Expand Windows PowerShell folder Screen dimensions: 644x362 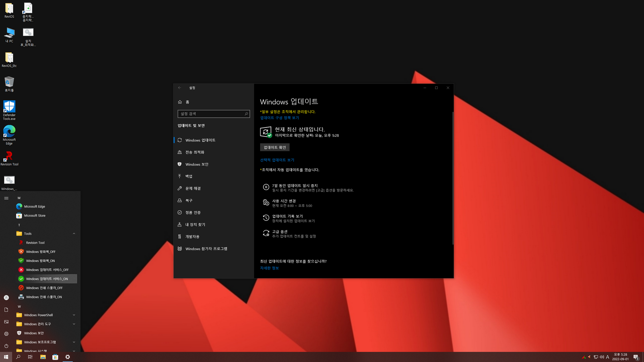tap(46, 315)
